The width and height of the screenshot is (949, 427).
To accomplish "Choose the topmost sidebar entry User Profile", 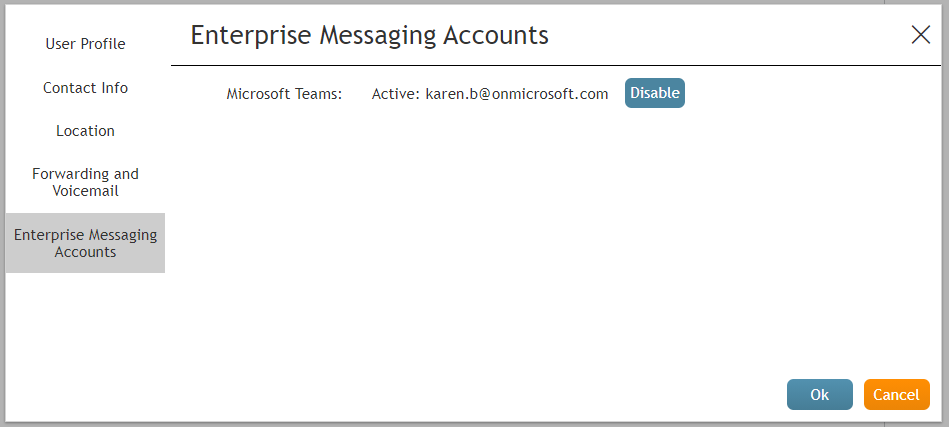I will point(85,44).
